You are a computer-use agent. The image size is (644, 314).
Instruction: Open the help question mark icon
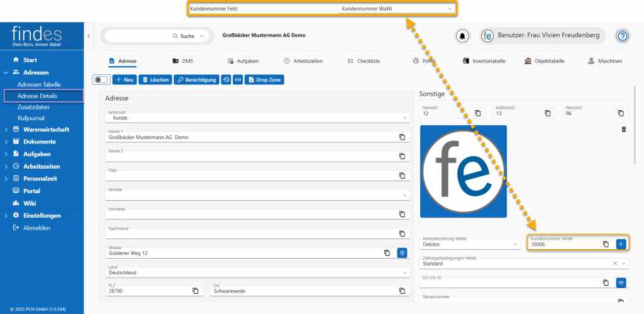point(622,36)
